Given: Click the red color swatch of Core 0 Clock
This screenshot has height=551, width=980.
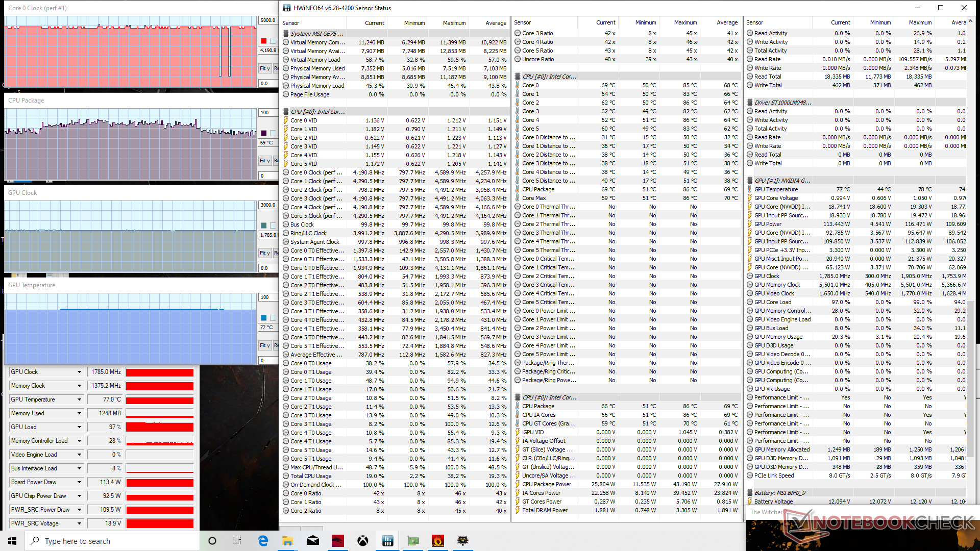Looking at the screenshot, I should (263, 41).
